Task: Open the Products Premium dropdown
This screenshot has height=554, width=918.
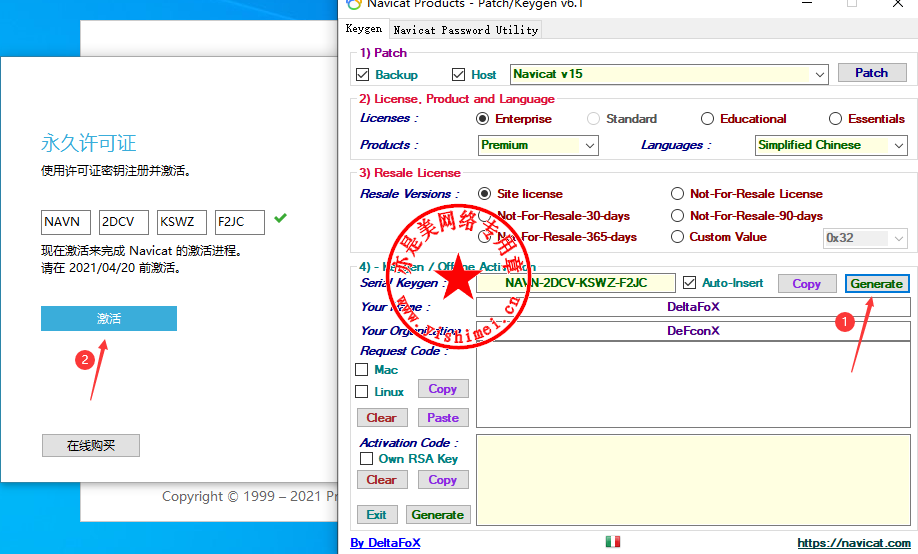Action: [x=590, y=145]
